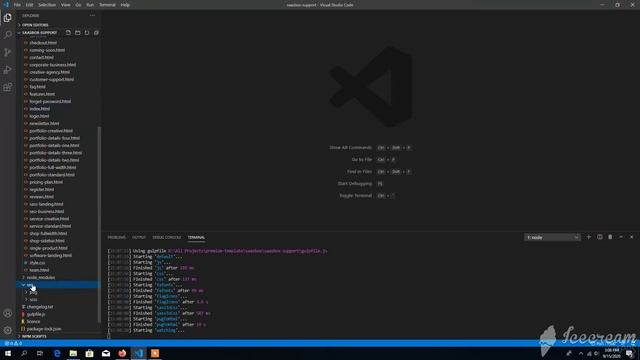Open the Extensions view
The width and height of the screenshot is (640, 360).
pyautogui.click(x=8, y=87)
